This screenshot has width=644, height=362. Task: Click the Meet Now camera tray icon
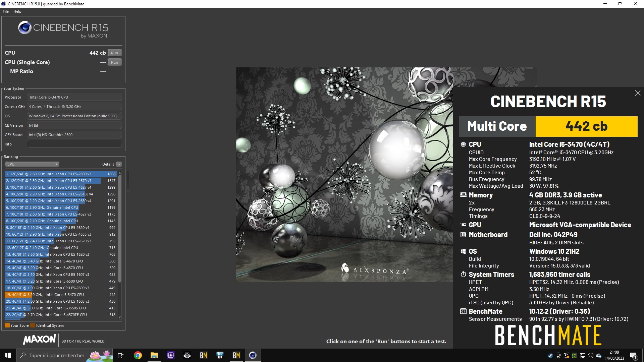click(x=558, y=355)
